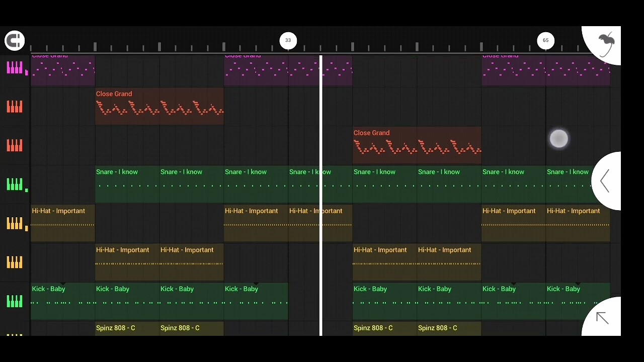Viewport: 644px width, 362px height.
Task: Select the first Kick - Baby clip
Action: click(x=63, y=301)
